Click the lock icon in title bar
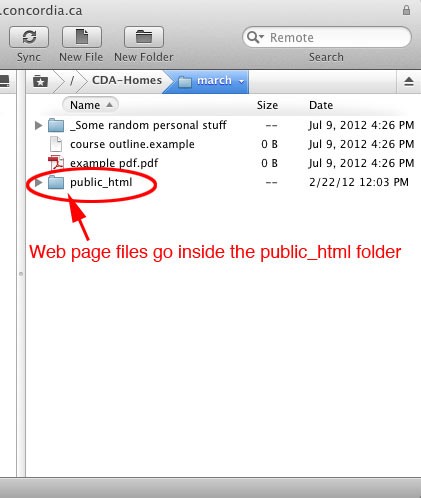The width and height of the screenshot is (421, 498). click(x=406, y=10)
